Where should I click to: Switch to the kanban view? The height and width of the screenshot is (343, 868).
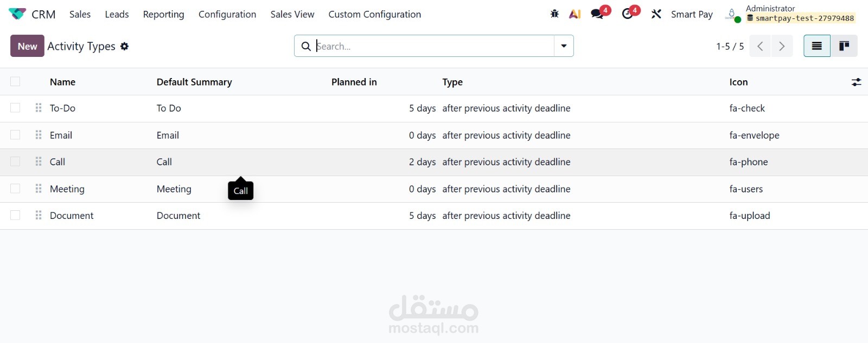[844, 46]
